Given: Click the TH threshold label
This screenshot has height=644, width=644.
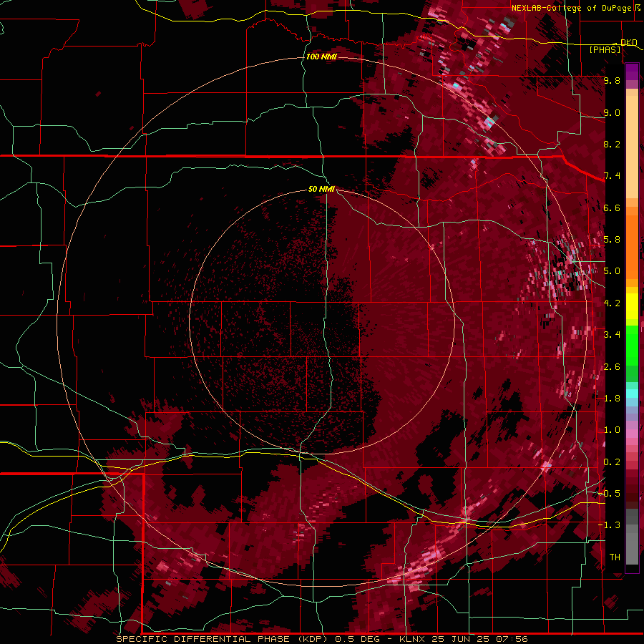Looking at the screenshot, I should pos(615,557).
